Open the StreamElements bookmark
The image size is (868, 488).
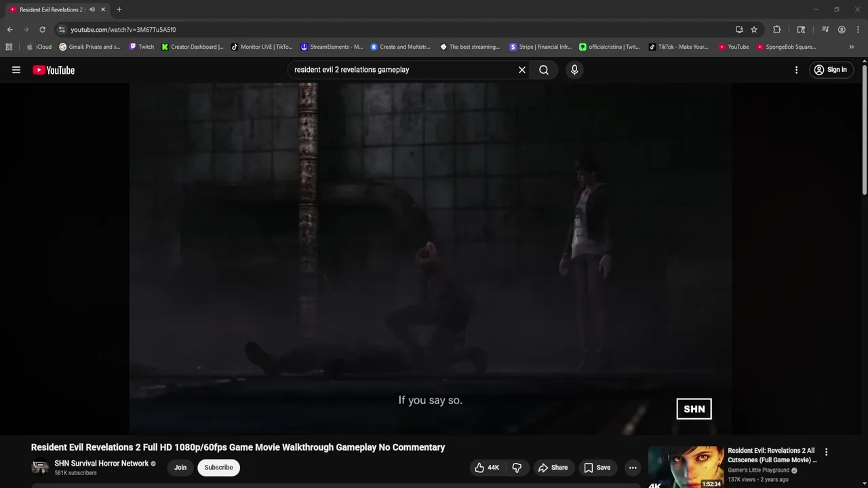pos(332,47)
